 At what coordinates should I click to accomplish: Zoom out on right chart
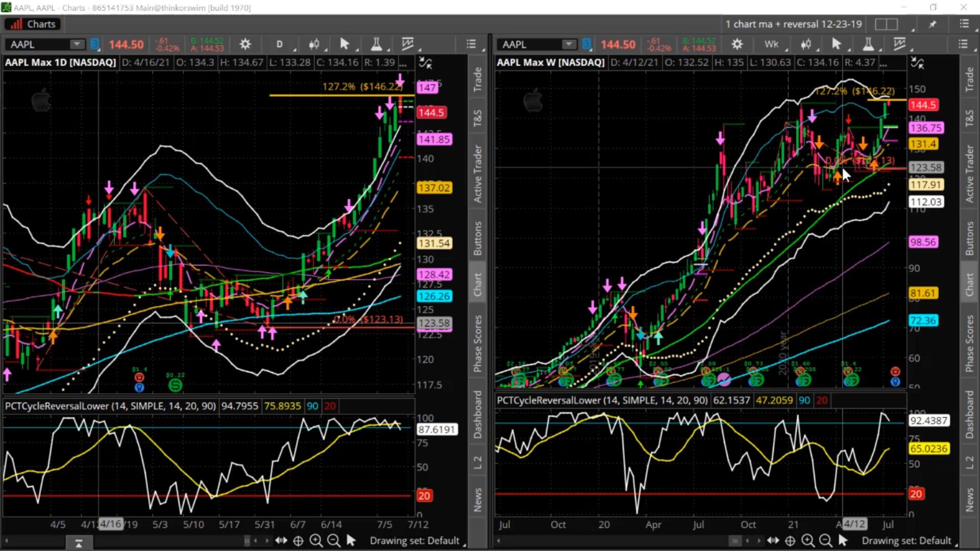(x=825, y=540)
